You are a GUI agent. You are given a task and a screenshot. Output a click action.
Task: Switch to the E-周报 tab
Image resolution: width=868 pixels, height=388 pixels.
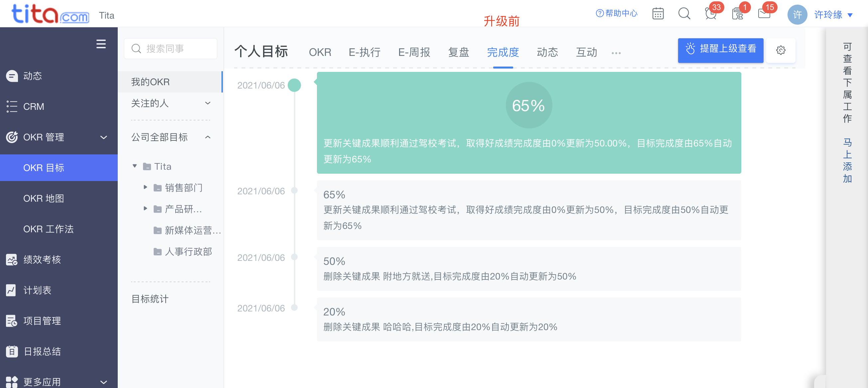click(x=414, y=52)
